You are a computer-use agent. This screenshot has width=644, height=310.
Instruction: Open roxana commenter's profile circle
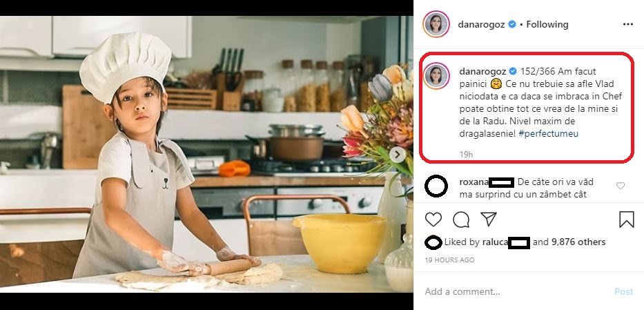pyautogui.click(x=437, y=186)
